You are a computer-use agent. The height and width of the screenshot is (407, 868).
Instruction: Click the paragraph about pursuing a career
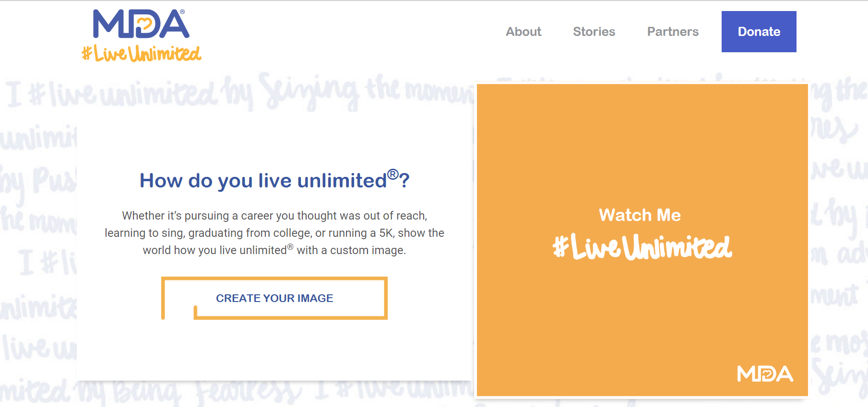click(274, 233)
